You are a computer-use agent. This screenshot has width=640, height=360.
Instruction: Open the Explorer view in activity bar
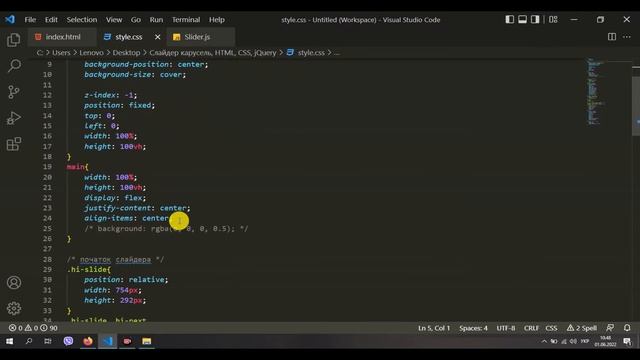13,40
